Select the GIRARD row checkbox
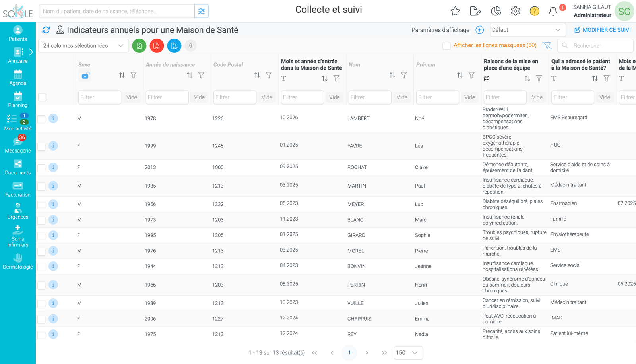636x364 pixels. tap(41, 236)
